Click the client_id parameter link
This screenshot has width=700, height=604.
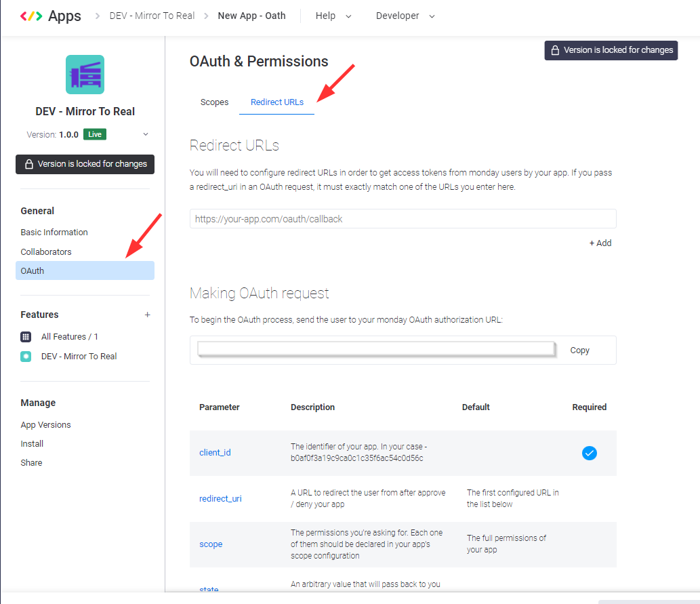tap(215, 453)
